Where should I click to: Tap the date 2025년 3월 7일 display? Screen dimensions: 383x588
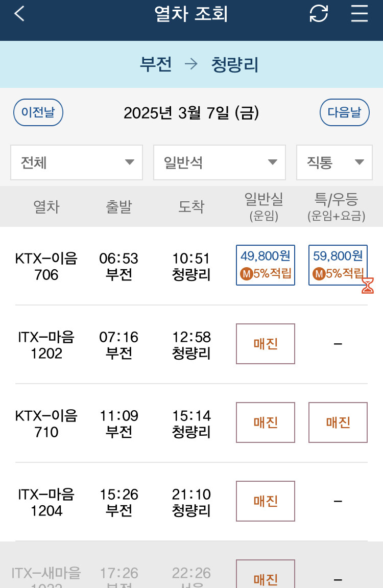(191, 112)
